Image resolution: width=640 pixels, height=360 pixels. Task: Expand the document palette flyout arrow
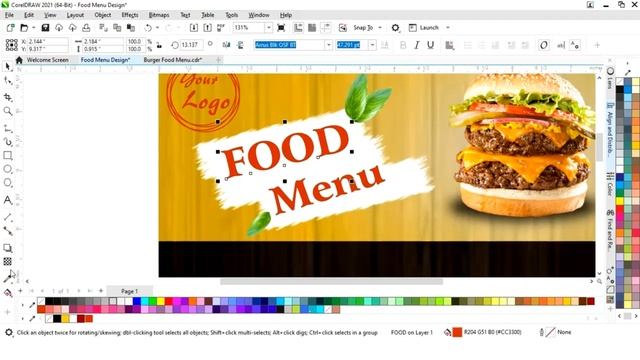[22, 318]
